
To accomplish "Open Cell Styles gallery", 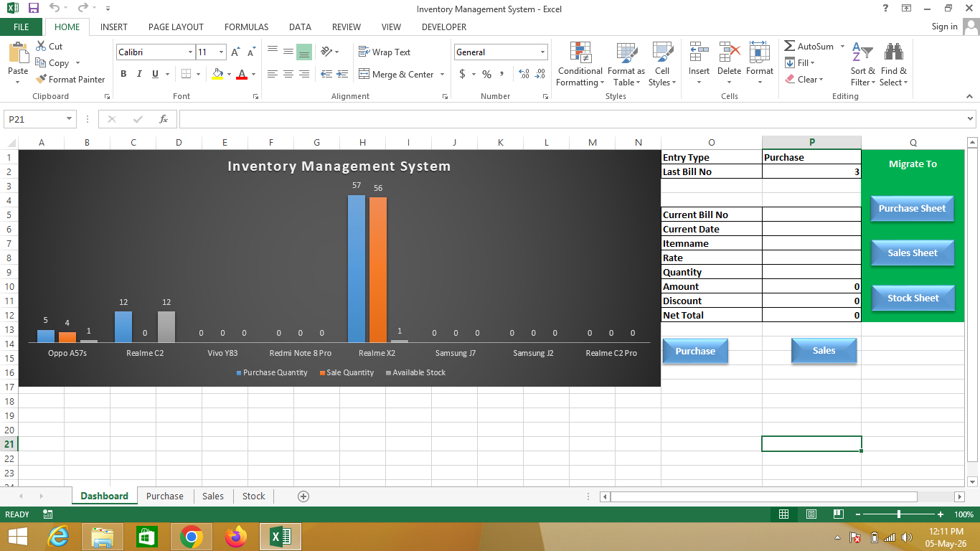I will 662,64.
